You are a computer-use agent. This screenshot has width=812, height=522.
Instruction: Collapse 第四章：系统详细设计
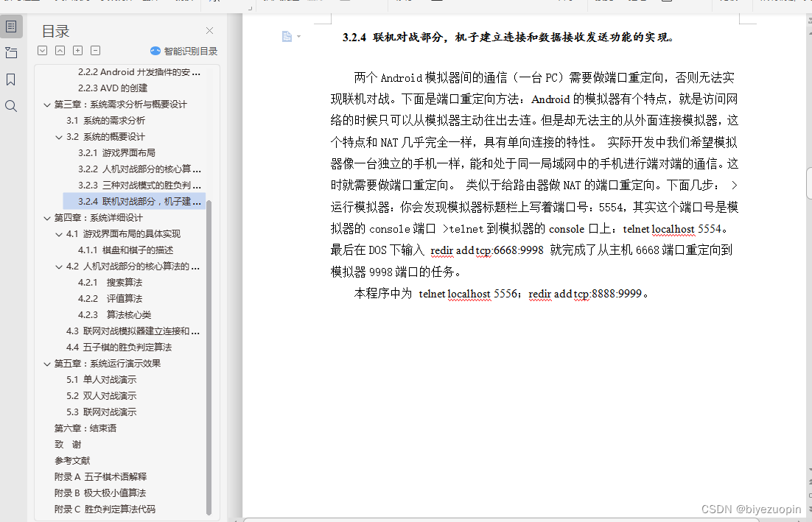click(47, 219)
